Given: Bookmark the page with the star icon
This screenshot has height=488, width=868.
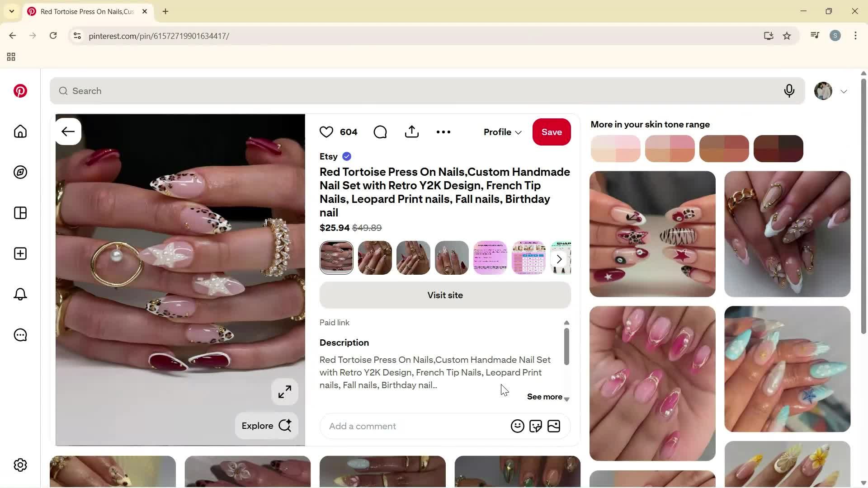Looking at the screenshot, I should pos(787,36).
